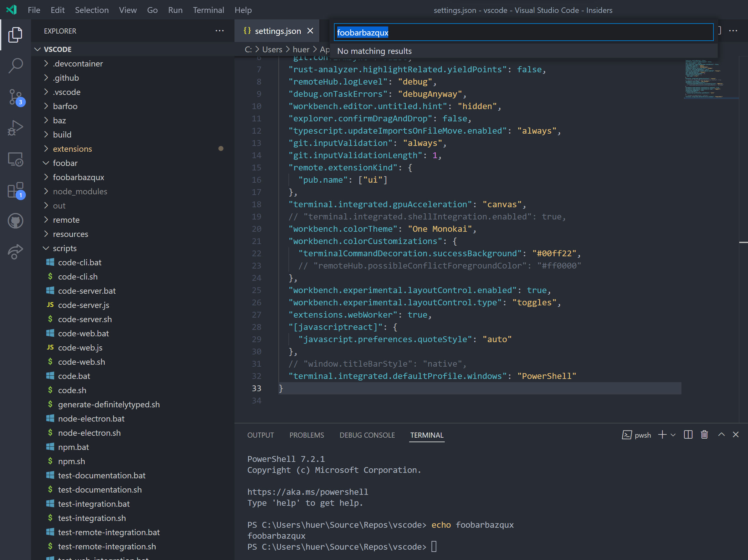Open the GitHub view in the activity bar
748x560 pixels.
click(x=15, y=221)
